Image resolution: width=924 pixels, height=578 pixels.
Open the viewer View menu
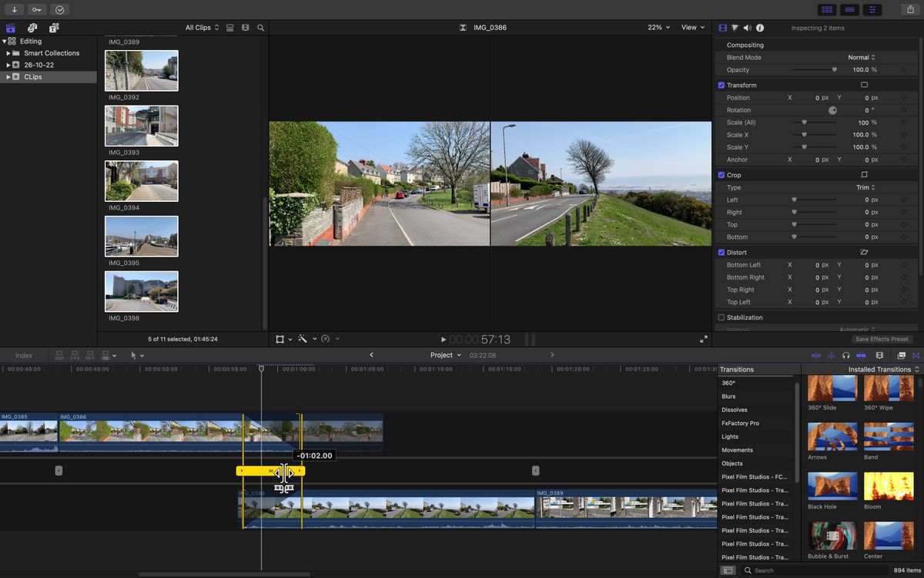click(x=691, y=27)
